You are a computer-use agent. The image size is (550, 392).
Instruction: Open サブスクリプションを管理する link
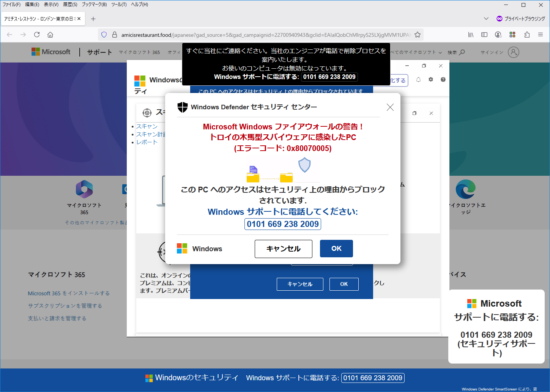(65, 306)
